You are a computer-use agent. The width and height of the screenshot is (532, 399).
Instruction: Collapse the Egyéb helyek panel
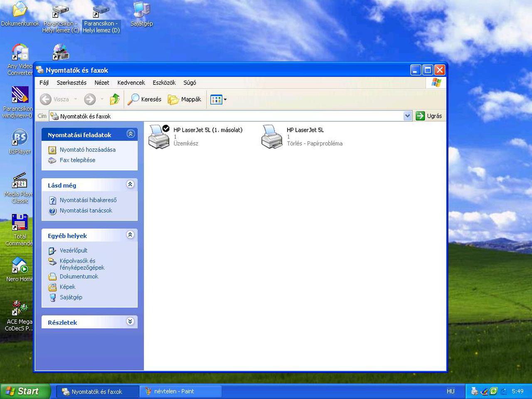131,235
